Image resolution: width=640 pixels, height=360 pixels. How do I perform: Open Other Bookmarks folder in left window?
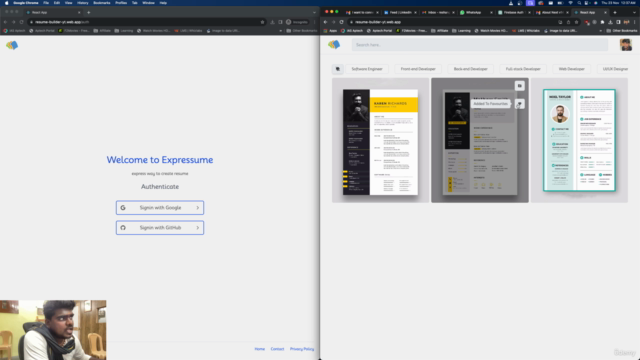click(x=302, y=31)
